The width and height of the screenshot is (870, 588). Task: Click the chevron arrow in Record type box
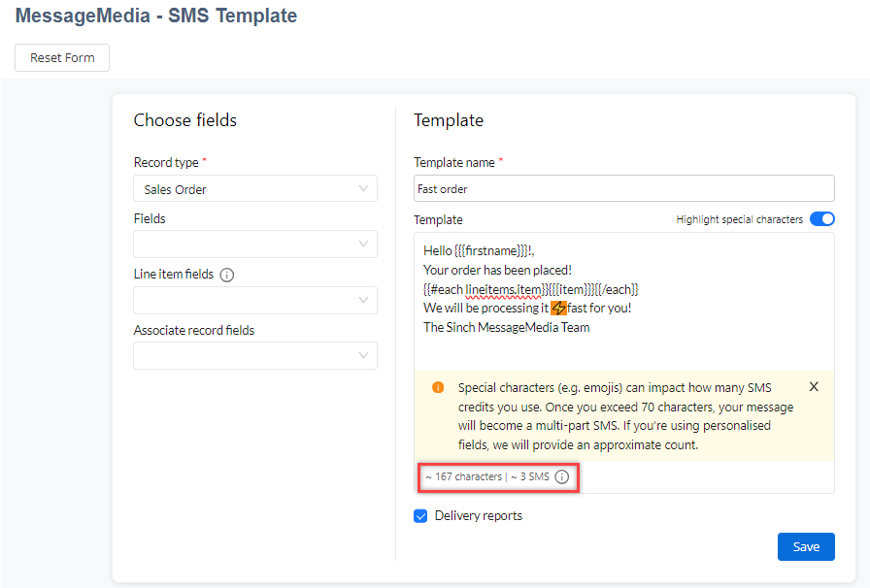[x=363, y=188]
